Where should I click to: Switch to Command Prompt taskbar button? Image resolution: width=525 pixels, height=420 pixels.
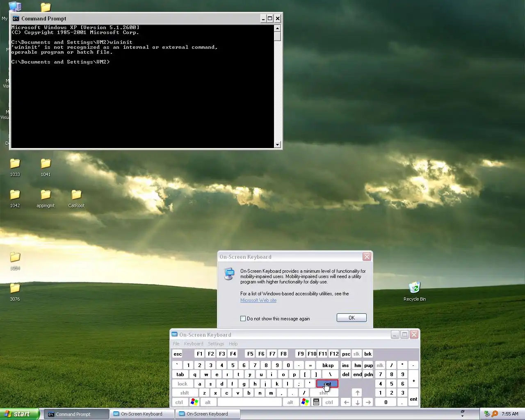point(76,414)
